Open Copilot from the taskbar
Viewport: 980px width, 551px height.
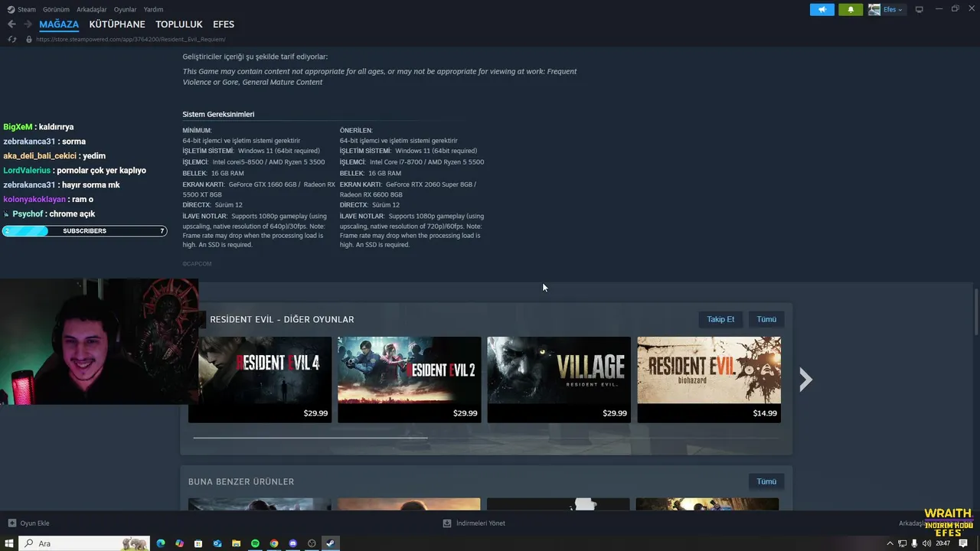179,543
